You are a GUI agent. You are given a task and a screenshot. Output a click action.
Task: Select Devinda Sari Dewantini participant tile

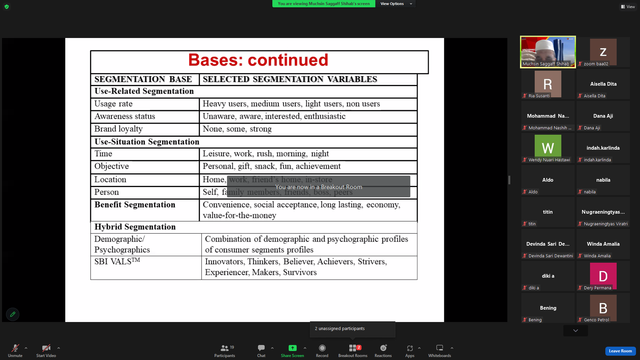coord(548,244)
